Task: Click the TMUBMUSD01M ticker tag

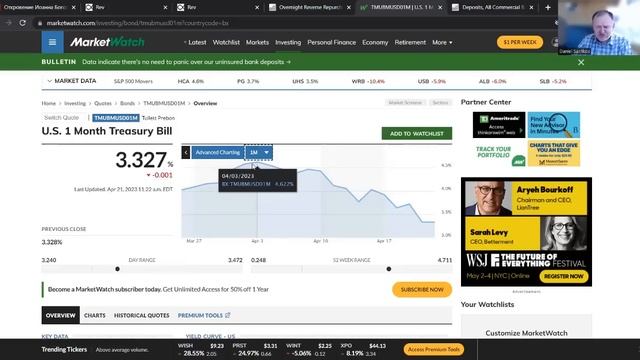Action: (116, 118)
